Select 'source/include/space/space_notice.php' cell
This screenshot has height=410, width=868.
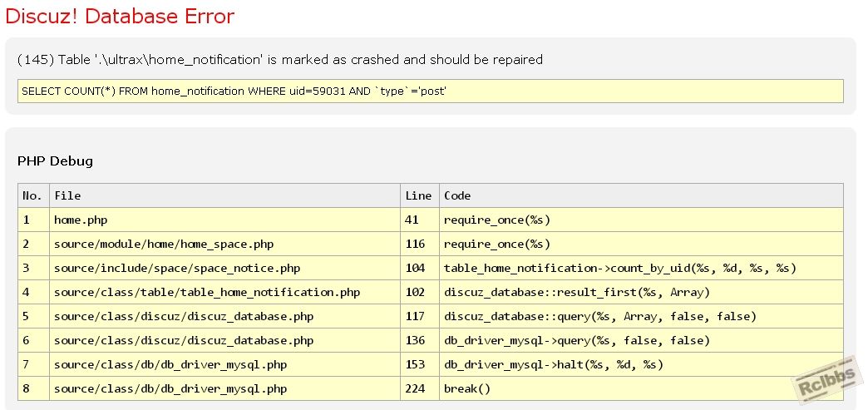click(224, 268)
